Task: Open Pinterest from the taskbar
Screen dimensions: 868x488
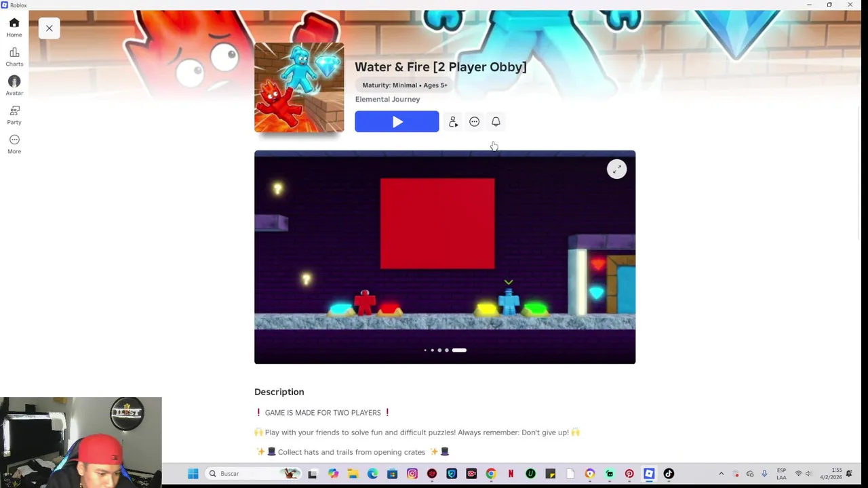Action: [629, 474]
